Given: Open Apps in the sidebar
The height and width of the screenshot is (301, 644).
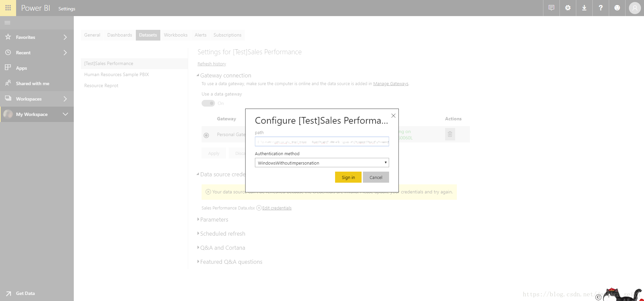Looking at the screenshot, I should click(37, 68).
